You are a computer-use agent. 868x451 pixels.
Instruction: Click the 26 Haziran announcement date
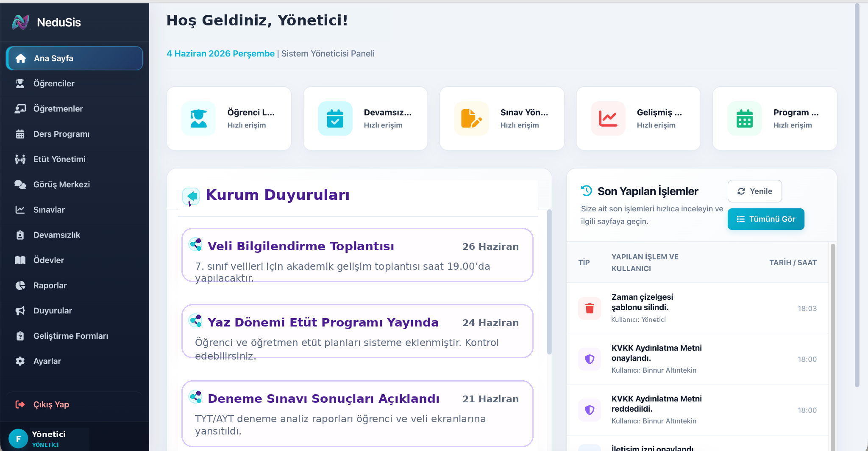click(490, 246)
